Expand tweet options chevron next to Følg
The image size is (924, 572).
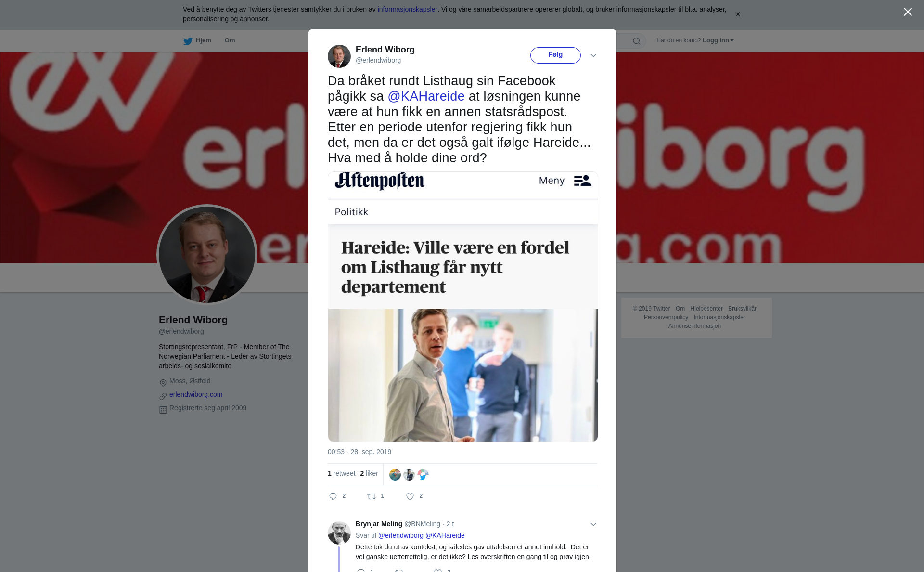click(x=593, y=55)
